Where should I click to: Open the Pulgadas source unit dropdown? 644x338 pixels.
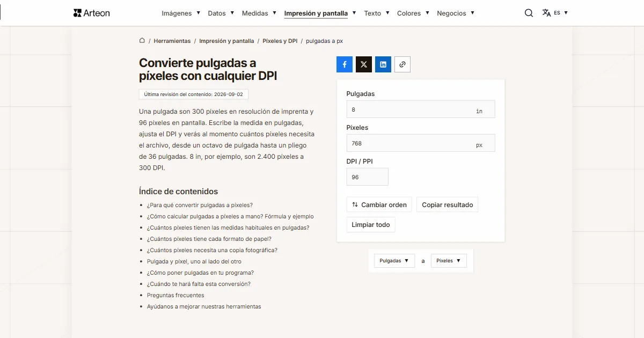394,261
